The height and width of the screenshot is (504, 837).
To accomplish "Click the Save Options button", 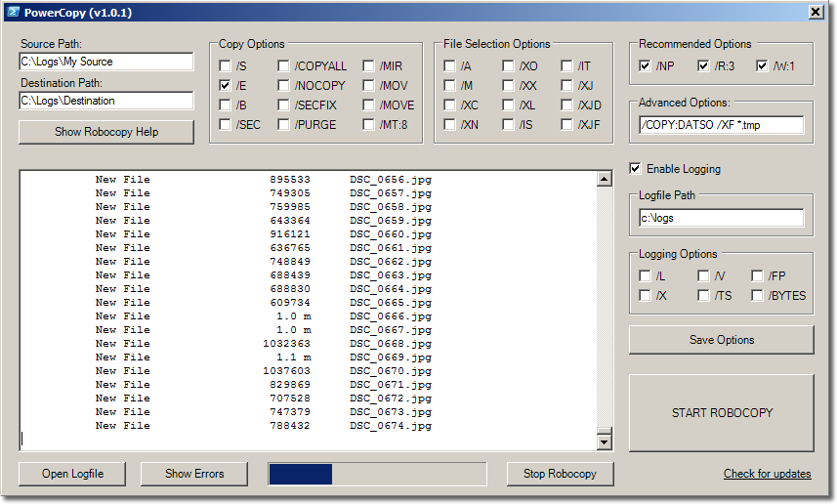I will tap(722, 340).
